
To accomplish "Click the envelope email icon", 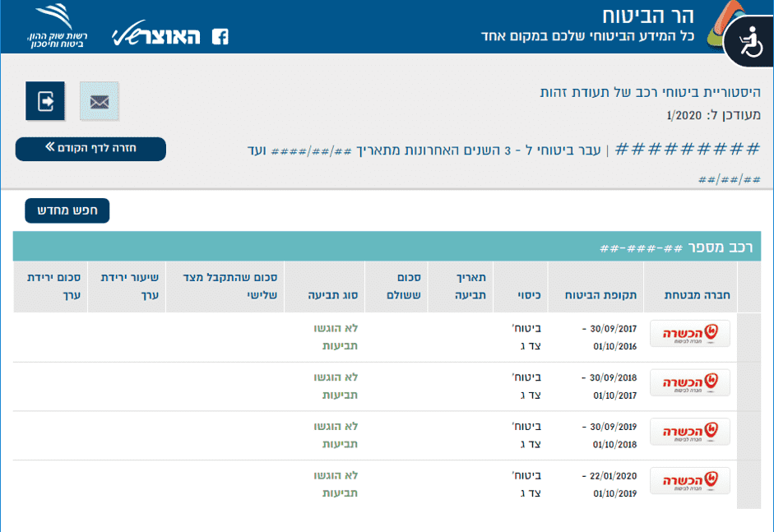I will [99, 102].
